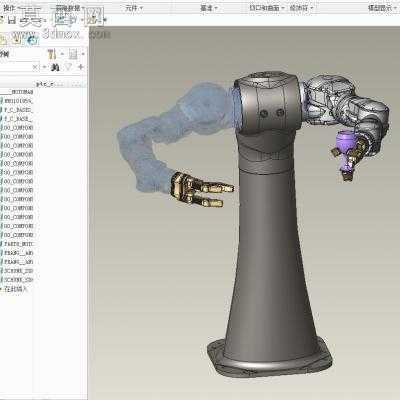Select the PARTS_MOTO item in model tree

pos(17,244)
